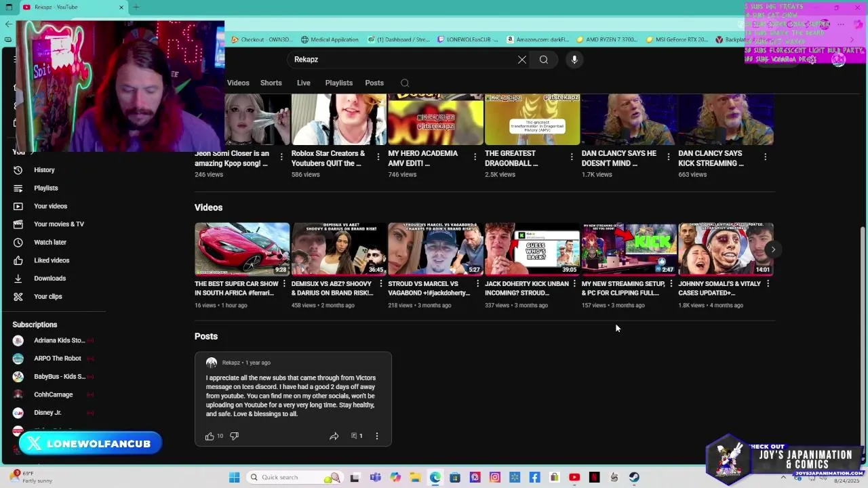Viewport: 868px width, 488px height.
Task: Click the search magnifier button
Action: [544, 60]
